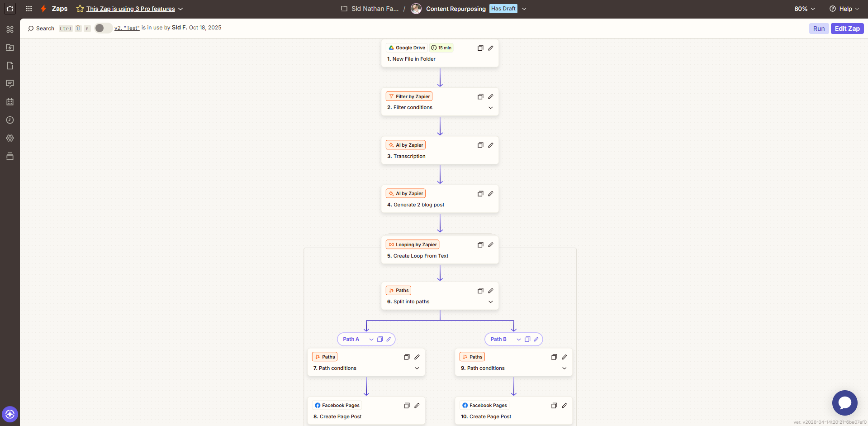Toggle the Zap on/off switch
Image resolution: width=868 pixels, height=426 pixels.
[x=103, y=28]
